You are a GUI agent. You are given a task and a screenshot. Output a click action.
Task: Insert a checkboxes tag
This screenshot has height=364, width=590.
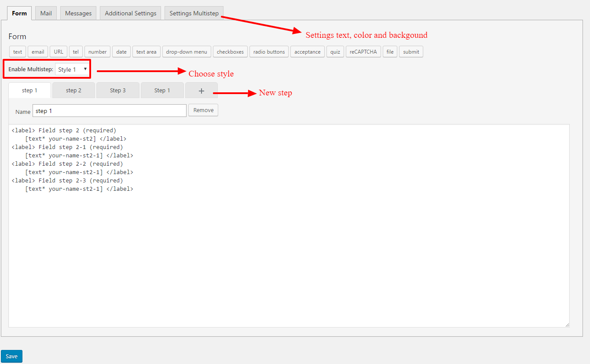tap(230, 52)
